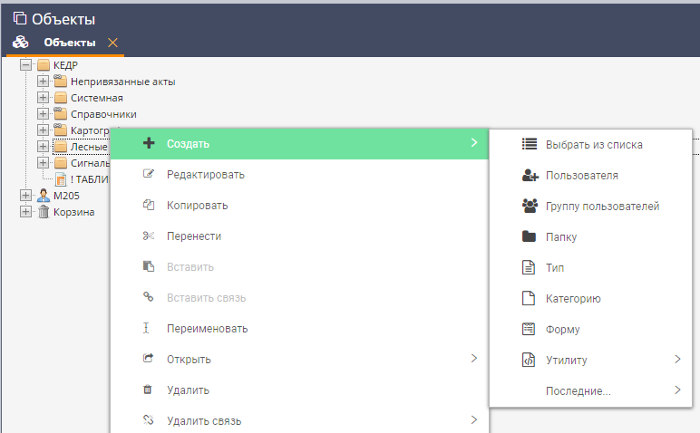Collapse the КЕДР root tree node

[x=26, y=65]
